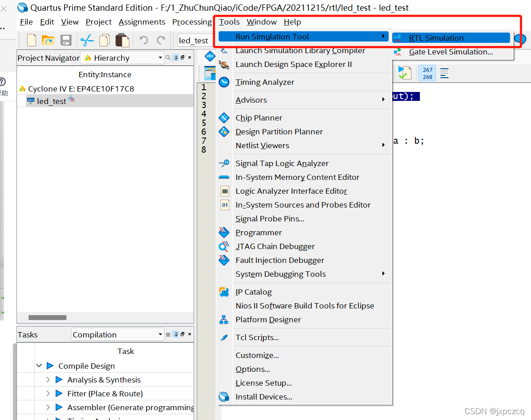Click the line numbers 267 268 toolbar icon
The image size is (531, 420).
point(427,73)
